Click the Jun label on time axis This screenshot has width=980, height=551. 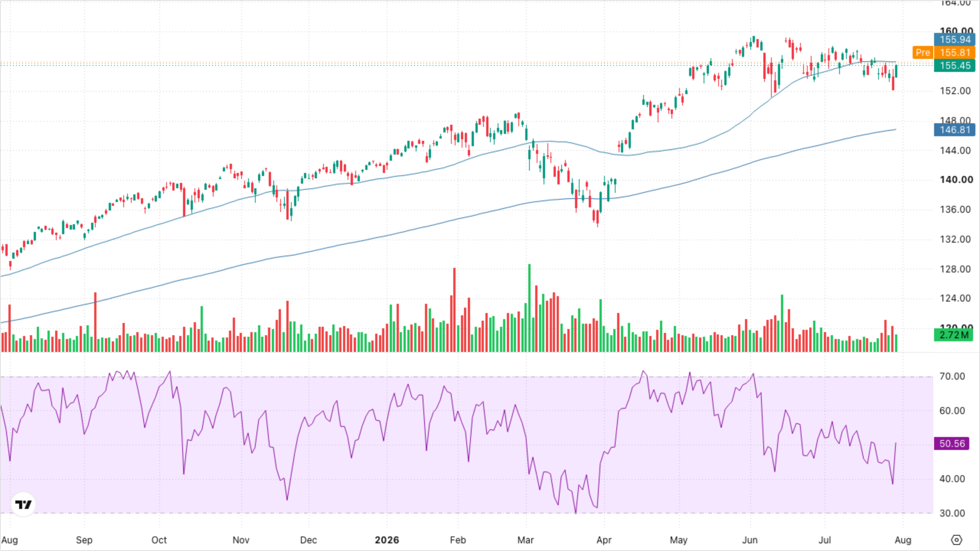[x=750, y=540]
